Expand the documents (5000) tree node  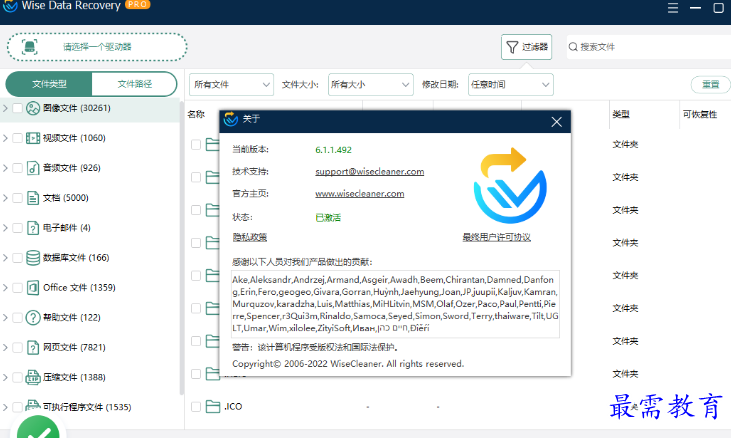coord(5,198)
